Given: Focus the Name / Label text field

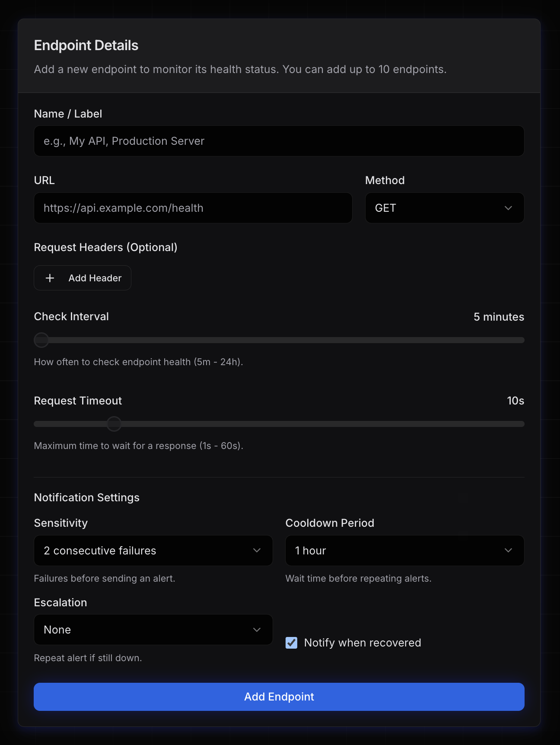Looking at the screenshot, I should (x=279, y=141).
